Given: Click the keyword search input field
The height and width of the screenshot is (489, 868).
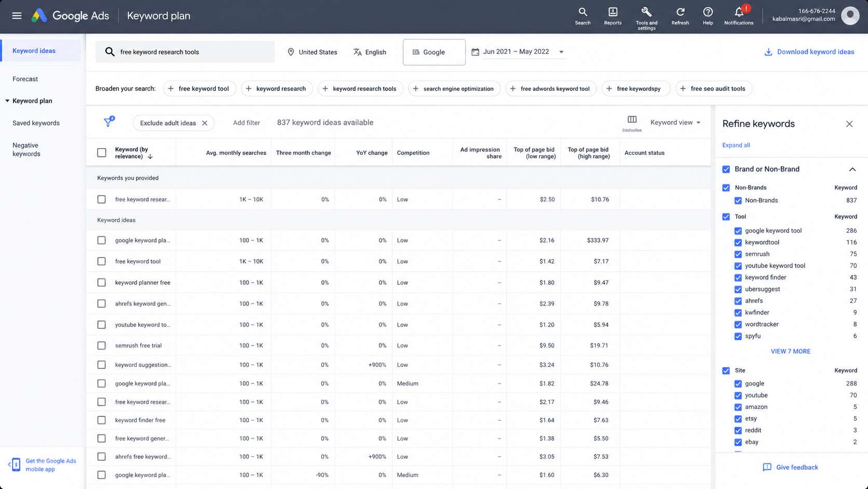Looking at the screenshot, I should pos(185,52).
